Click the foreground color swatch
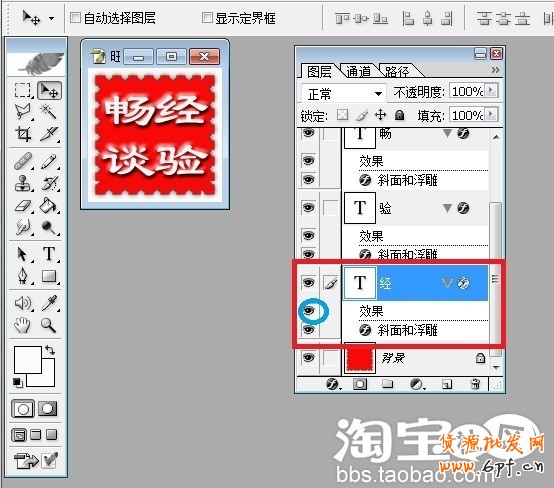The width and height of the screenshot is (554, 488). 28,360
